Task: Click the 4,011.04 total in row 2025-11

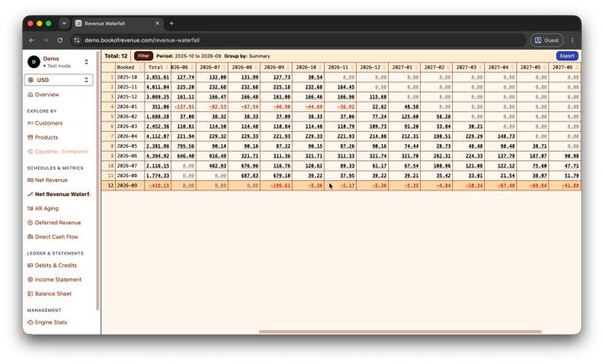Action: coord(158,88)
